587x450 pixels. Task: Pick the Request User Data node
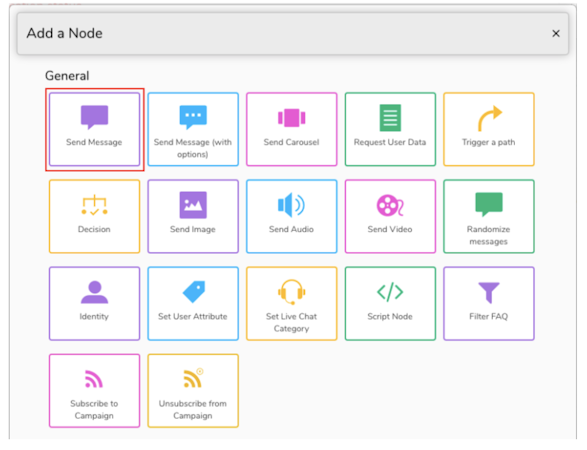pyautogui.click(x=390, y=129)
